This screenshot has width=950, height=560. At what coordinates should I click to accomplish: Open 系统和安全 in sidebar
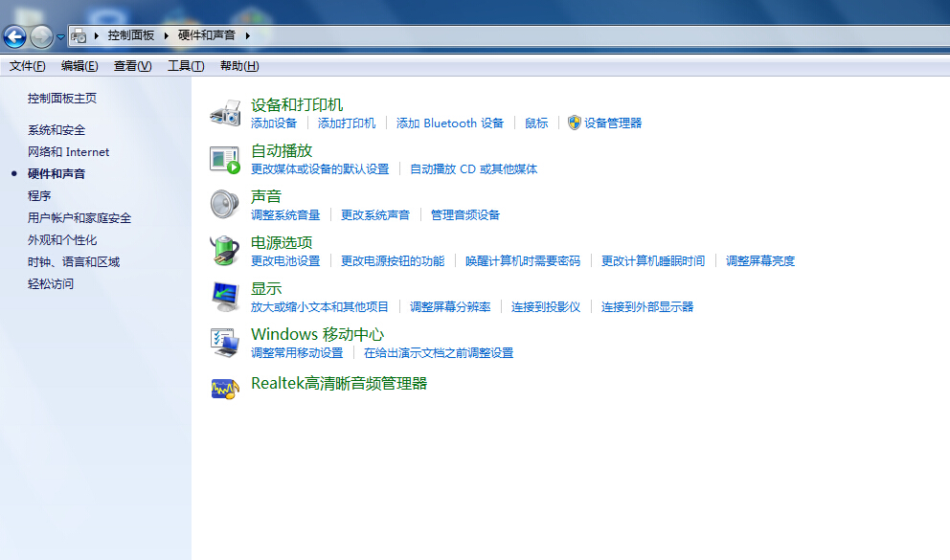click(57, 130)
